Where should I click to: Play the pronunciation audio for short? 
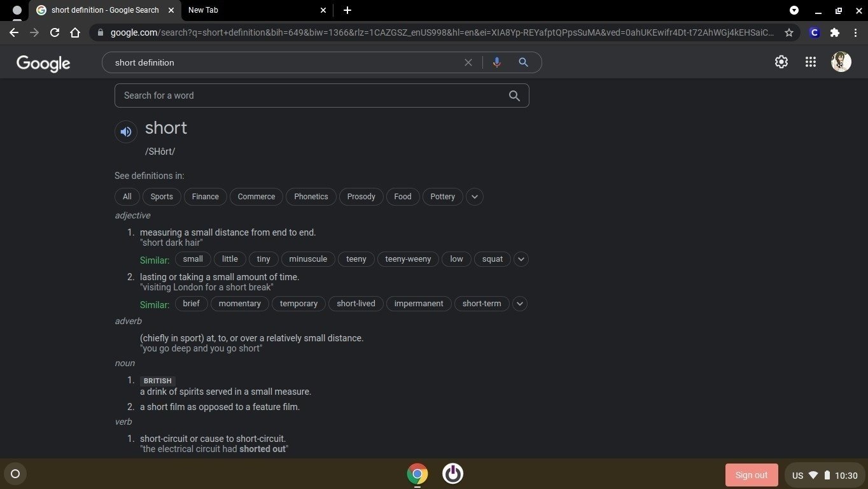126,132
